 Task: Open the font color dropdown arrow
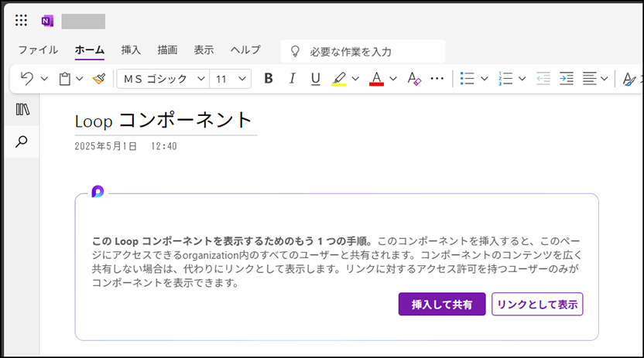point(393,78)
